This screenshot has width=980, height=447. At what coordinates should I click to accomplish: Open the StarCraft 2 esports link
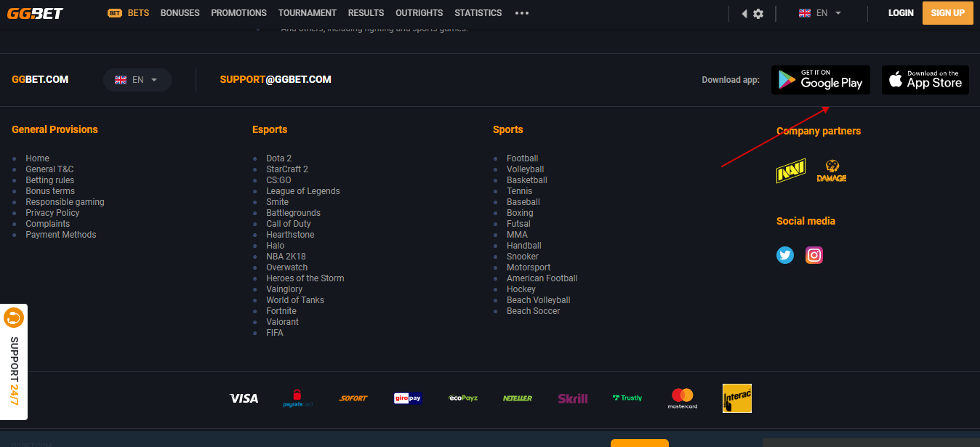[x=287, y=169]
